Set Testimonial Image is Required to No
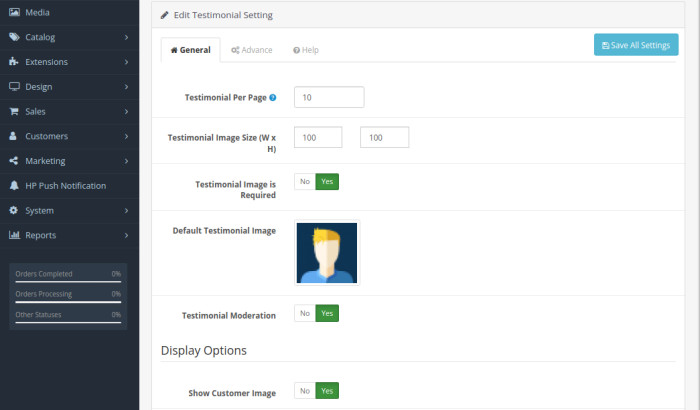Screen dimensions: 700x410 point(305,181)
